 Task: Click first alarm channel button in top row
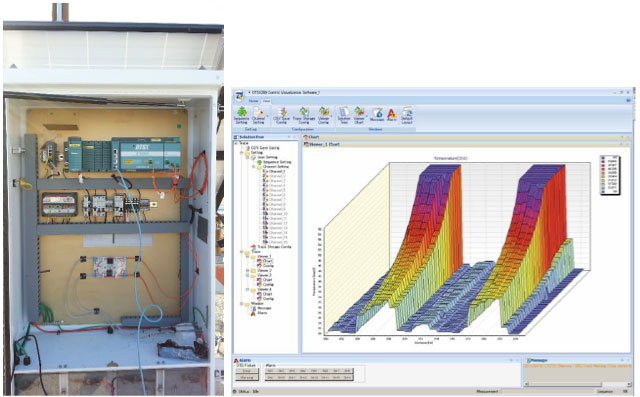click(270, 371)
